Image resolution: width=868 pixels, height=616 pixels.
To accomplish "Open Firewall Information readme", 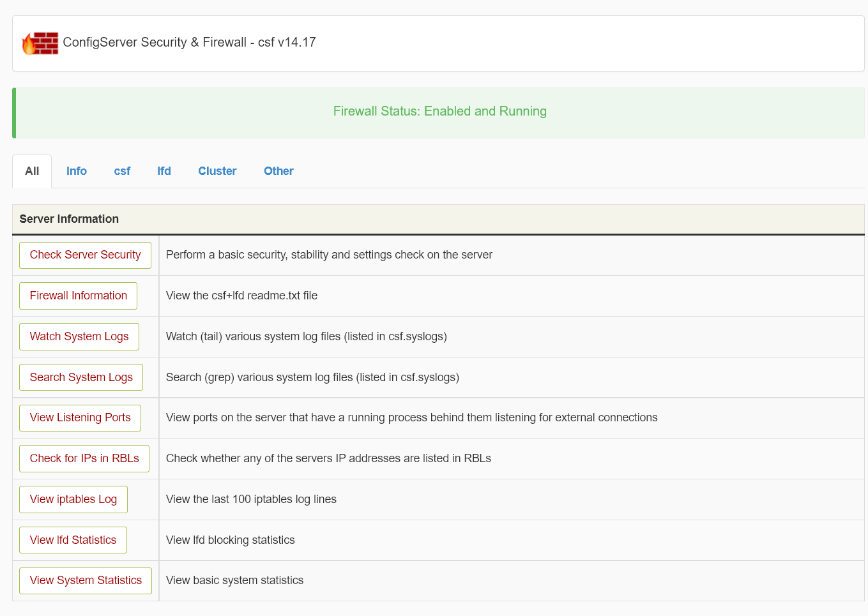I will coord(78,296).
